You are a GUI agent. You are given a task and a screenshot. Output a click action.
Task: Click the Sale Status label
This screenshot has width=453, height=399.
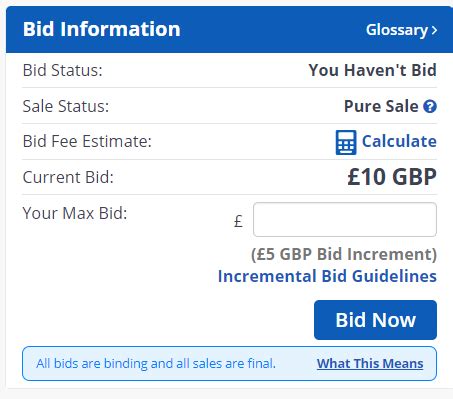click(66, 106)
